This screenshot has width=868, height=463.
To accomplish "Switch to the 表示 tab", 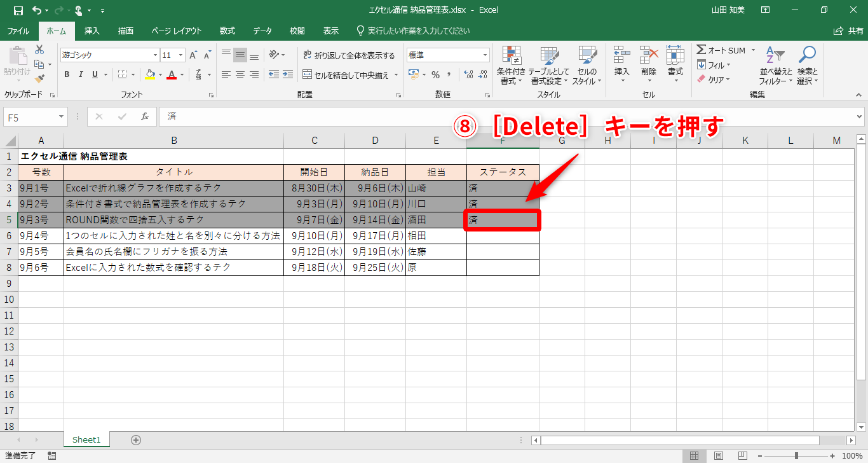I will [x=331, y=31].
